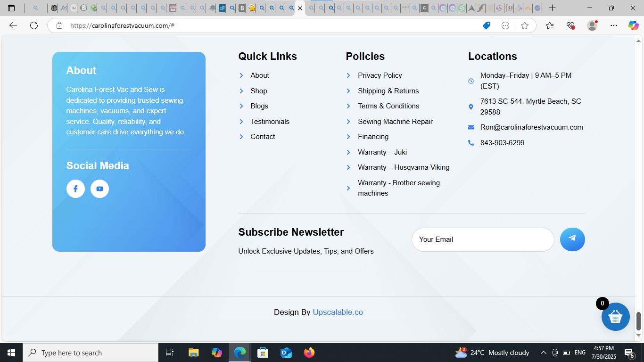
Task: Click the Locations heading
Action: click(x=492, y=56)
